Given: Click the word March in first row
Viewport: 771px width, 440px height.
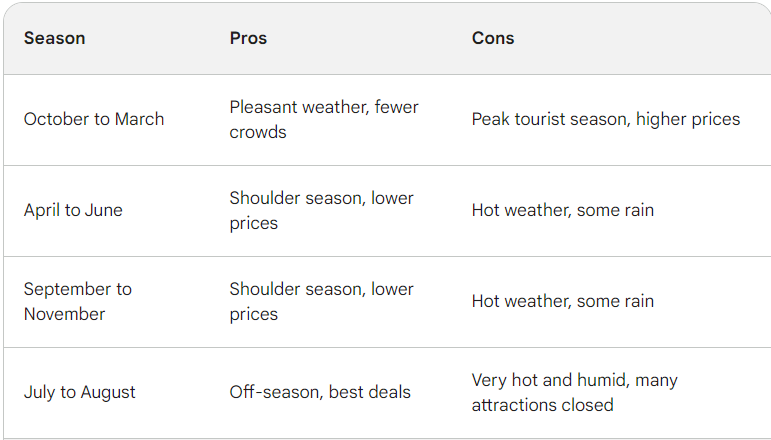Looking at the screenshot, I should 139,119.
